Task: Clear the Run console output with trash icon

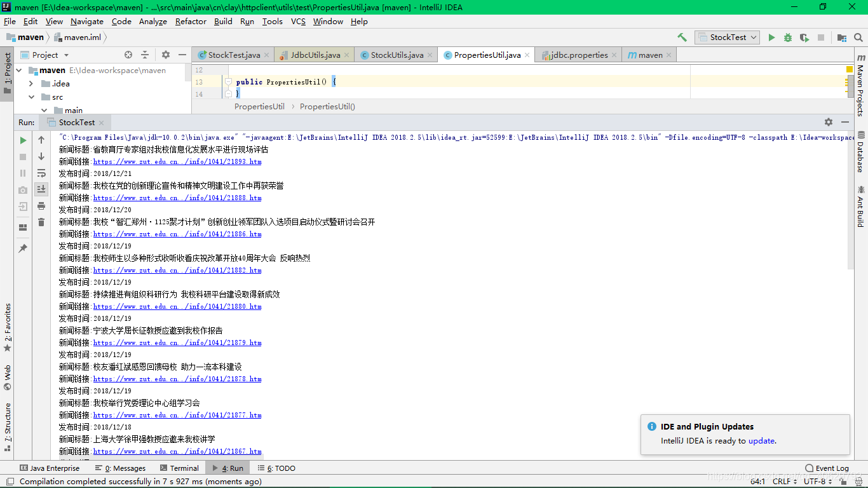Action: click(41, 221)
